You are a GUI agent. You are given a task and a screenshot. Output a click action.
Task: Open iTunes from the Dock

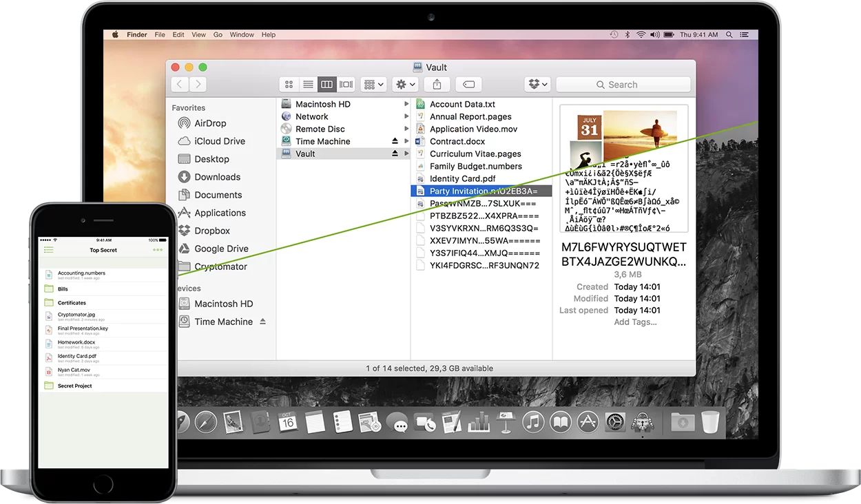point(534,422)
